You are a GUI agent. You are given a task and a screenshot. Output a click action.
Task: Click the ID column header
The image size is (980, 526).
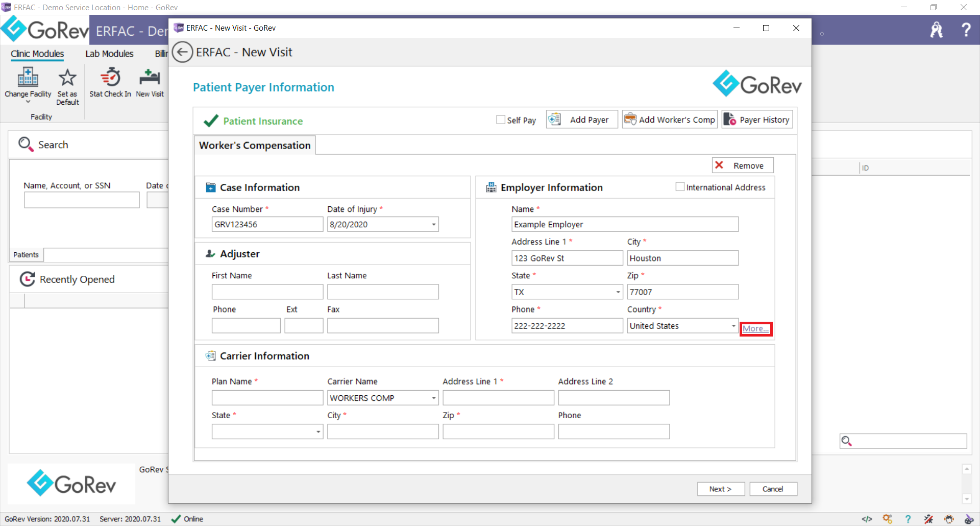865,168
